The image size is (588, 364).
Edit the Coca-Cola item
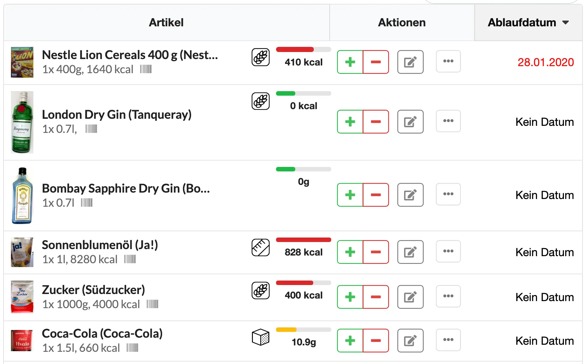[410, 341]
